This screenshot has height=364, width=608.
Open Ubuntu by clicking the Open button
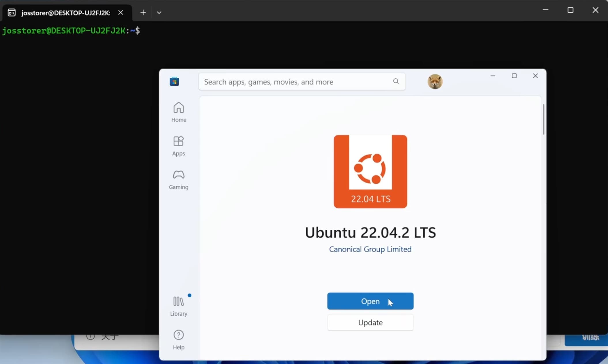point(370,301)
